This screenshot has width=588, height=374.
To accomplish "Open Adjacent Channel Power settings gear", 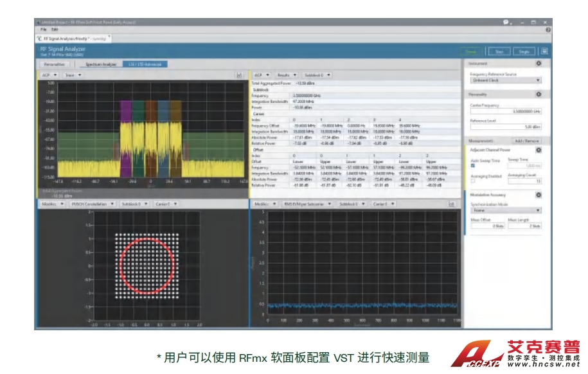I will [x=539, y=150].
